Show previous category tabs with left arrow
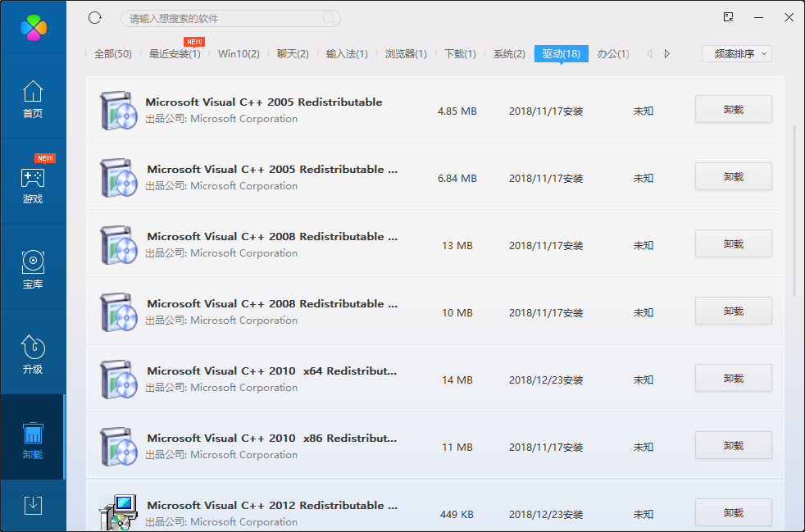The height and width of the screenshot is (532, 805). pyautogui.click(x=649, y=54)
